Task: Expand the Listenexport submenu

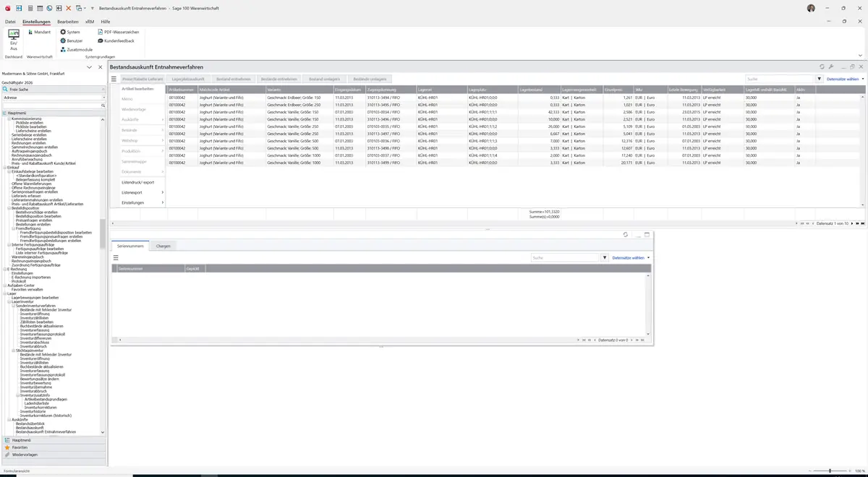Action: coord(142,192)
